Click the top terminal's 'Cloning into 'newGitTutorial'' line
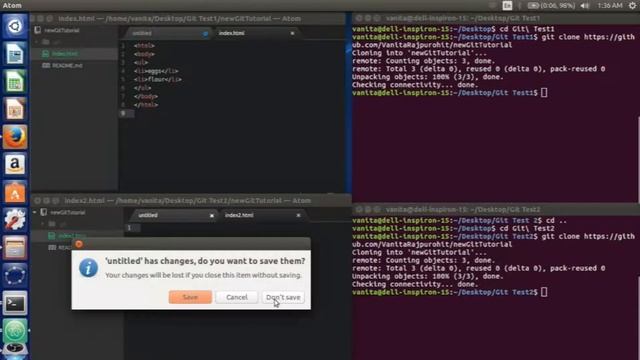Viewport: 640px width, 360px height. pyautogui.click(x=419, y=53)
